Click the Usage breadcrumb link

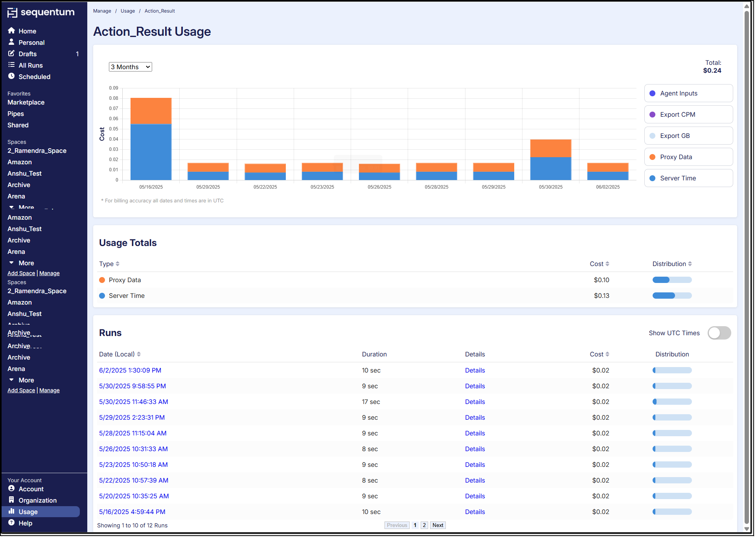[x=127, y=11]
